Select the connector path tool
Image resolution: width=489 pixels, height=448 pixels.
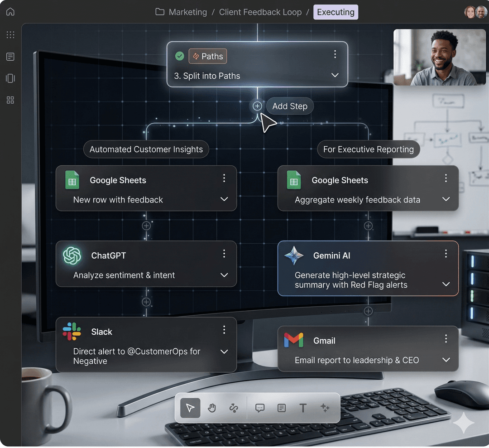(234, 408)
